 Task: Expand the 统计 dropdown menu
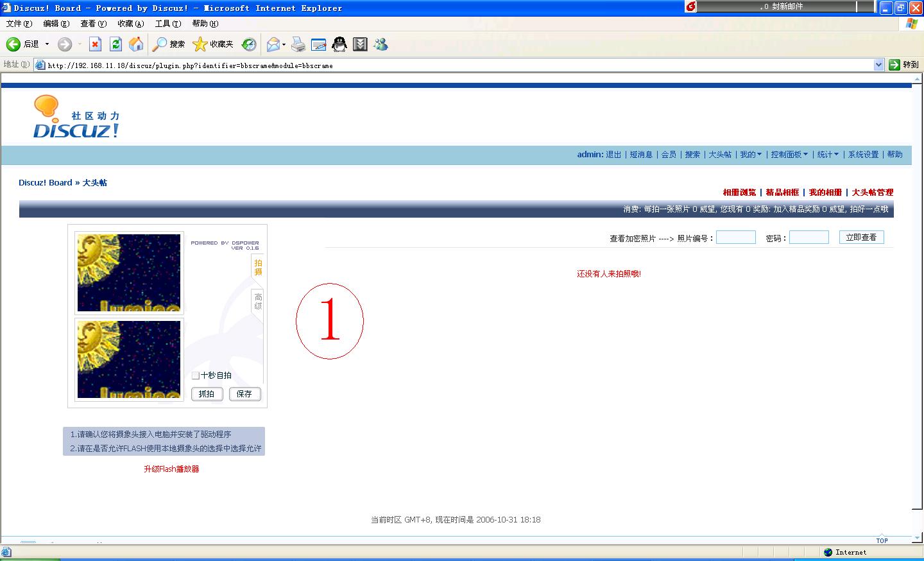[x=827, y=155]
